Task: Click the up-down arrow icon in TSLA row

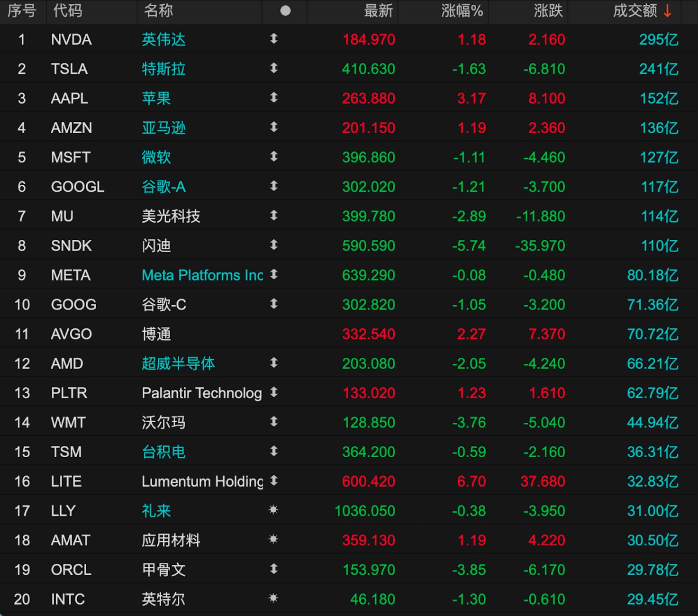Action: click(274, 68)
